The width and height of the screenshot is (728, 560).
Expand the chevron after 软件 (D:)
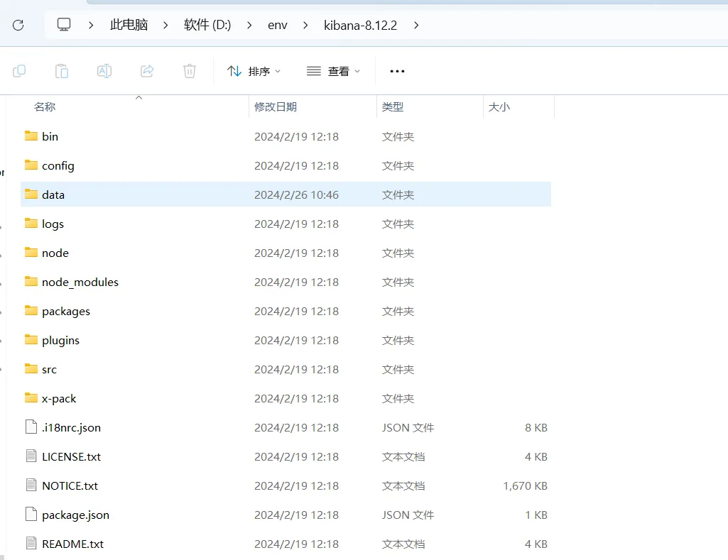[x=249, y=25]
